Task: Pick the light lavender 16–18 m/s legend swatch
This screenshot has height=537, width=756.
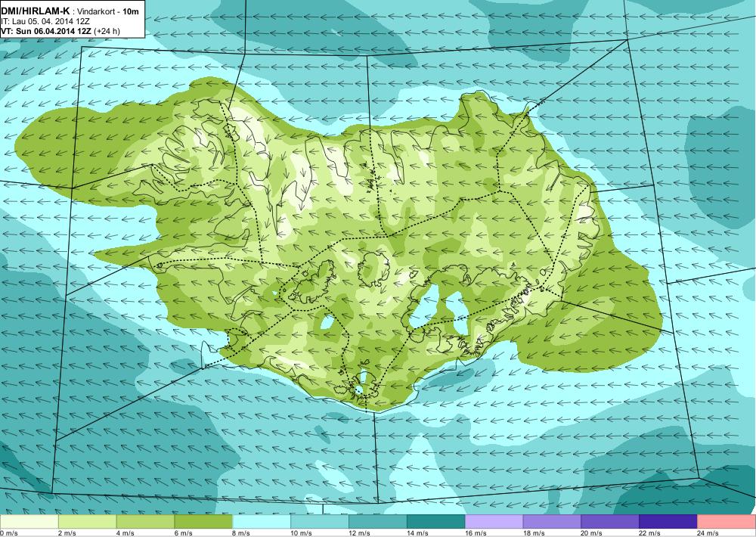Action: [494, 522]
